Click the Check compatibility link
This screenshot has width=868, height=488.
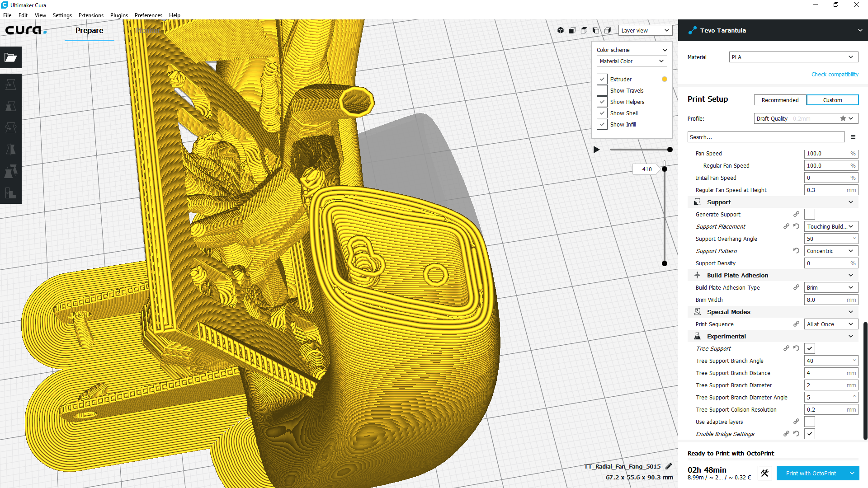pyautogui.click(x=835, y=74)
